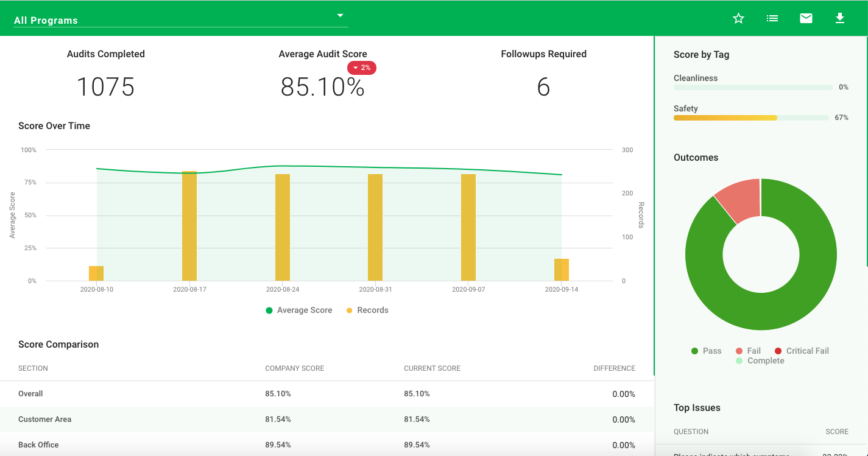Viewport: 868px width, 456px height.
Task: Toggle the Pass outcome legend
Action: pos(707,351)
